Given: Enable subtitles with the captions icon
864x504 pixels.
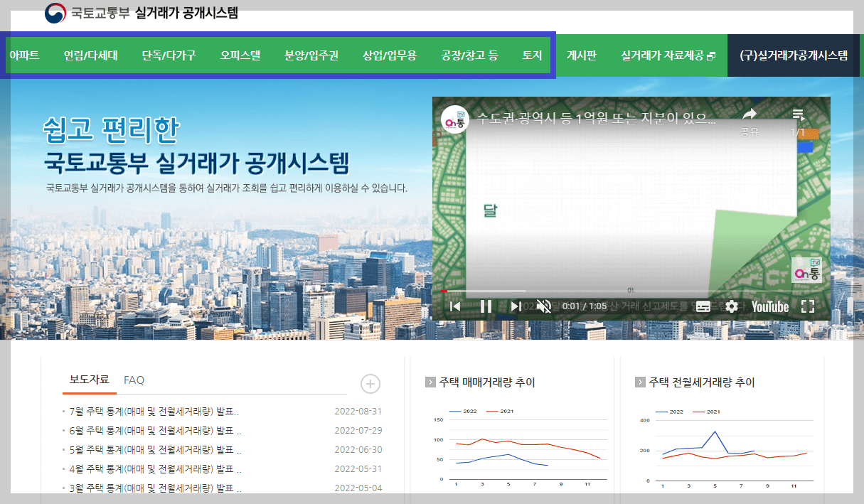Looking at the screenshot, I should 703,306.
